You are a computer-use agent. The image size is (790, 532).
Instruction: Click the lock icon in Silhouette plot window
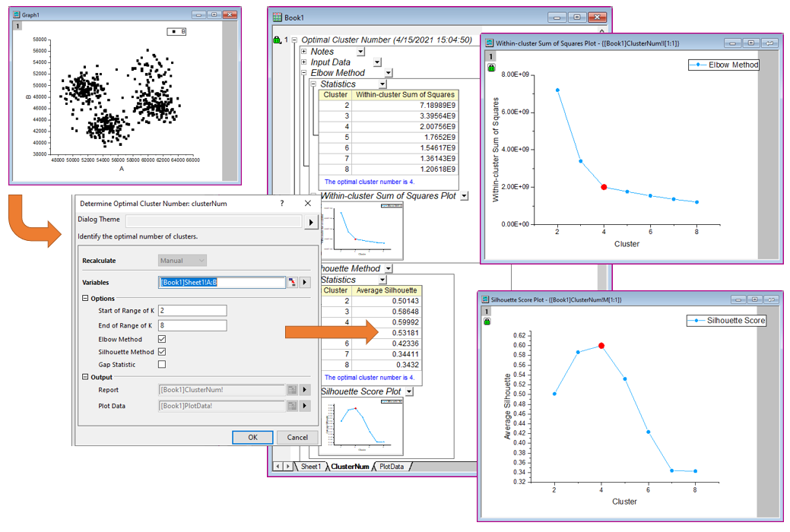[487, 321]
